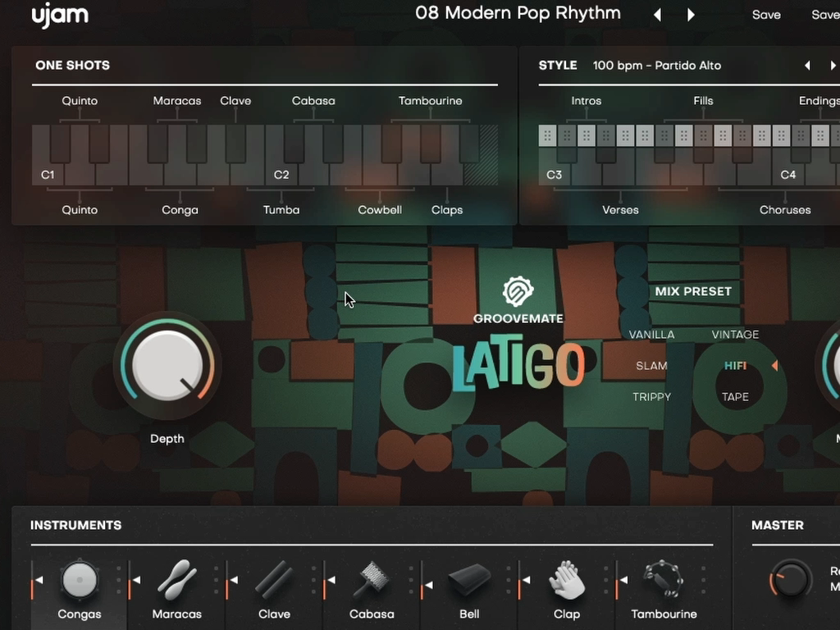Image resolution: width=840 pixels, height=630 pixels.
Task: Click the Bell volume fader
Action: pyautogui.click(x=426, y=580)
